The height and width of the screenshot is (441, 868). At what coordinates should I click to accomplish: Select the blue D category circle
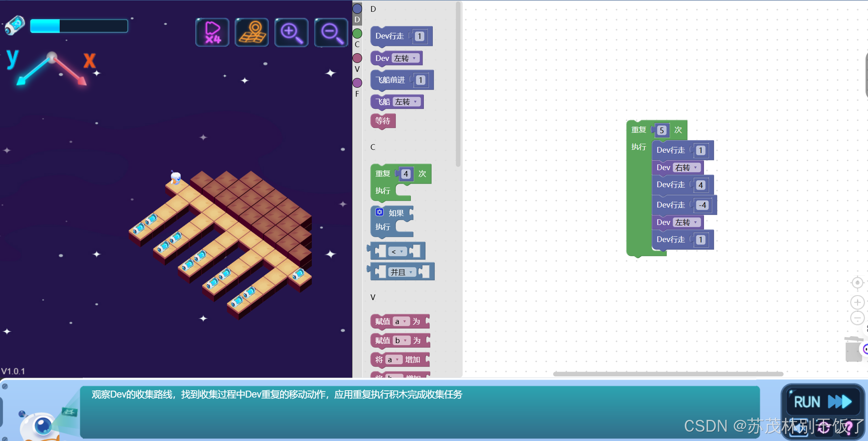357,9
